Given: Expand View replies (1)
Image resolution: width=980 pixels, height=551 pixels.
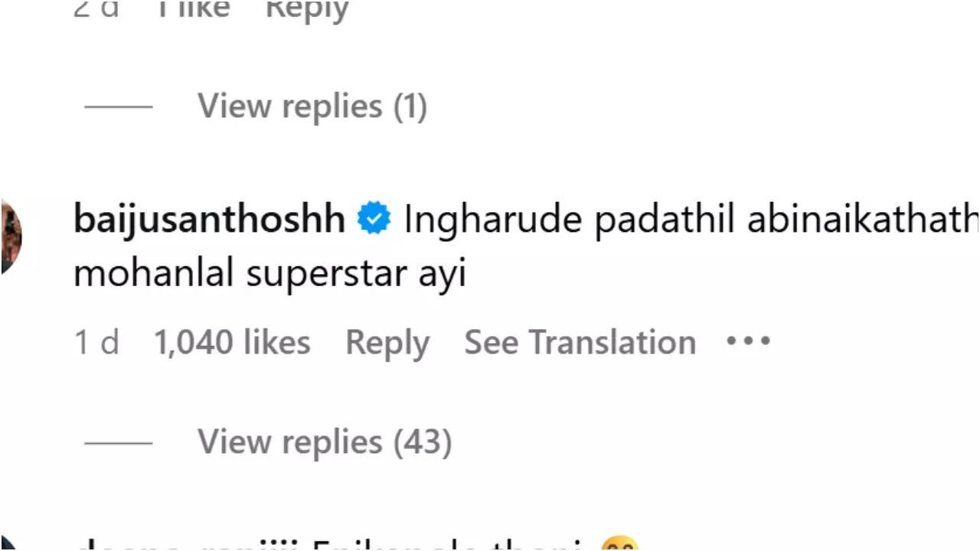Looking at the screenshot, I should [312, 106].
